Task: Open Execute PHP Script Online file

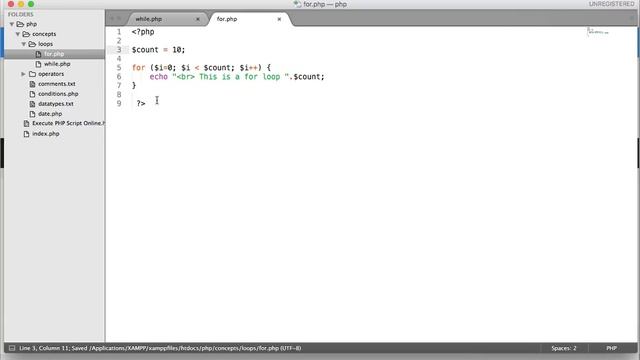Action: (68, 123)
